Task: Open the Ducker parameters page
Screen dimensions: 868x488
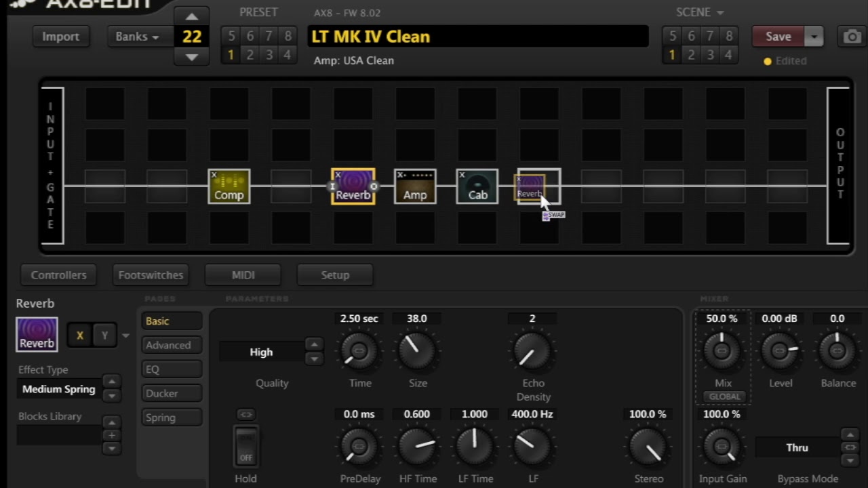Action: [x=172, y=393]
